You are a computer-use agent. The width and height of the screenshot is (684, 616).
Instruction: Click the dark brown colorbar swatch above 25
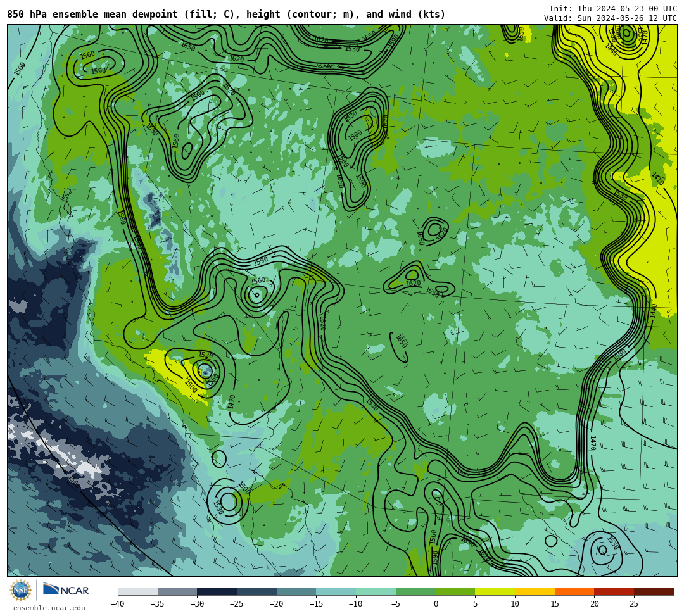click(654, 591)
